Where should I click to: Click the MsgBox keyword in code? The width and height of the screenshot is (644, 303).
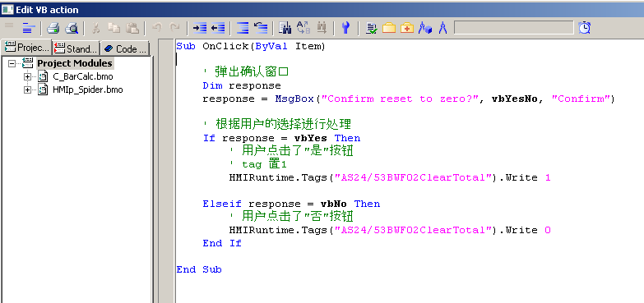(x=294, y=99)
